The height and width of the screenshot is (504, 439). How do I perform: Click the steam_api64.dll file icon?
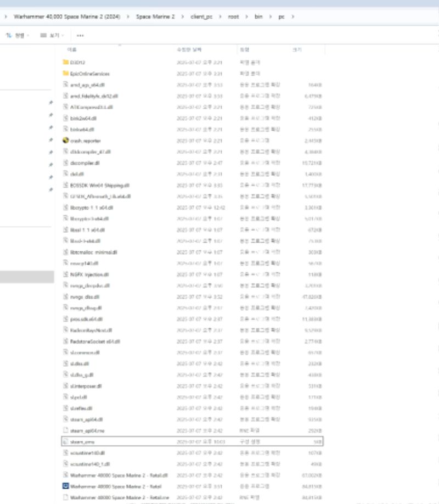click(66, 419)
